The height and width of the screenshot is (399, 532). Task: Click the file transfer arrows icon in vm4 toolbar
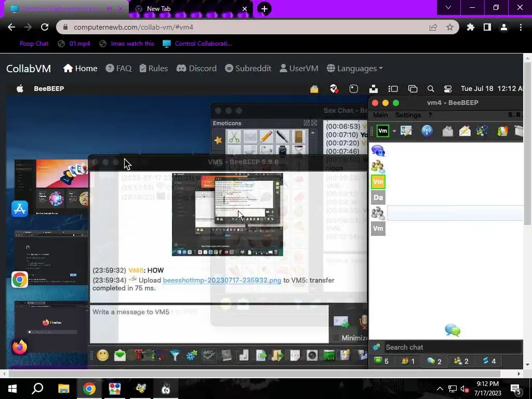(502, 131)
